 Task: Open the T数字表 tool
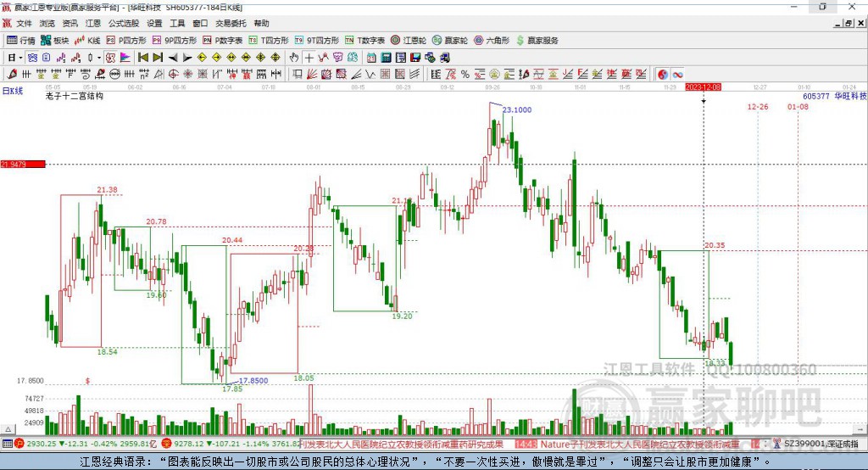(x=364, y=41)
